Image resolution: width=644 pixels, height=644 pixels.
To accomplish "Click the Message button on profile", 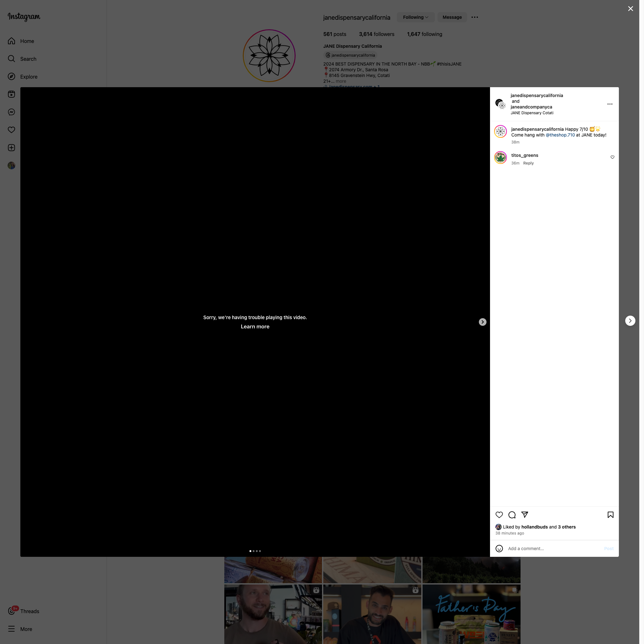I will [452, 17].
